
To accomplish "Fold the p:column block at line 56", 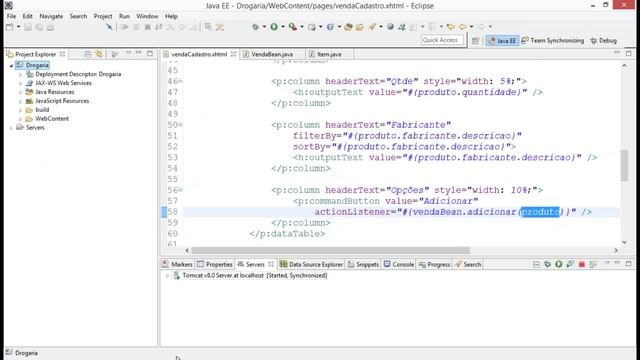I will tap(180, 190).
